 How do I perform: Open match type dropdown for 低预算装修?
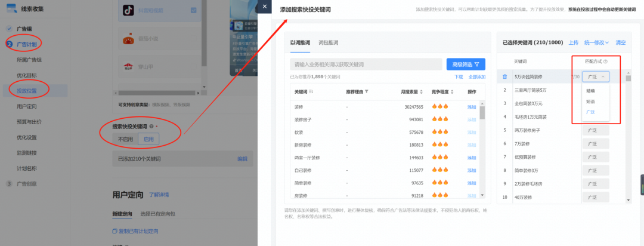coord(596,157)
